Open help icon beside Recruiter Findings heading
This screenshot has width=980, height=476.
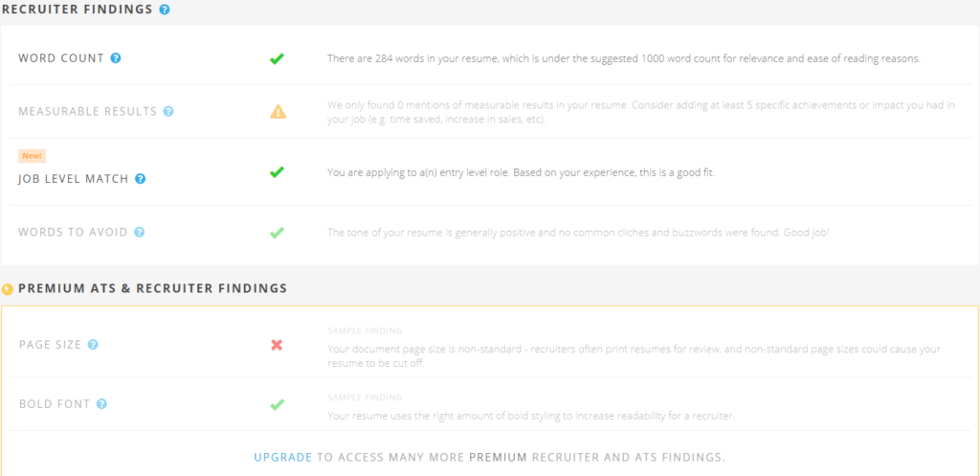[165, 10]
